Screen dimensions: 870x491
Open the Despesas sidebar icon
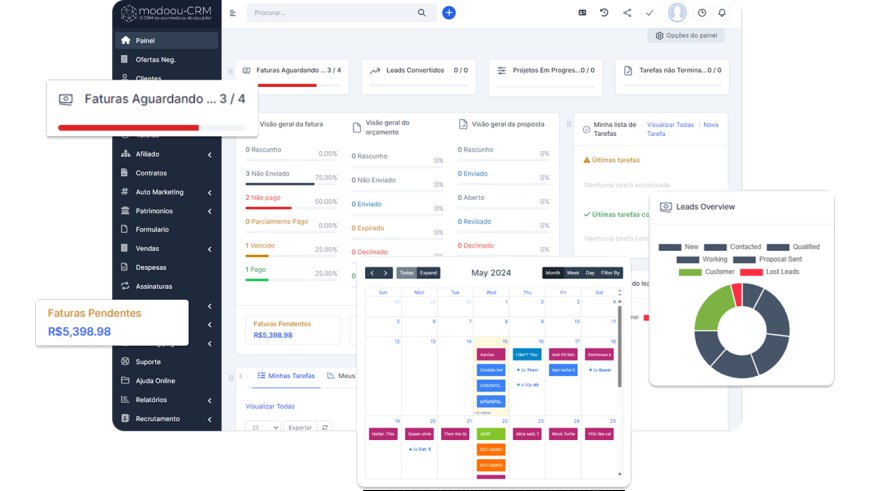pyautogui.click(x=124, y=267)
